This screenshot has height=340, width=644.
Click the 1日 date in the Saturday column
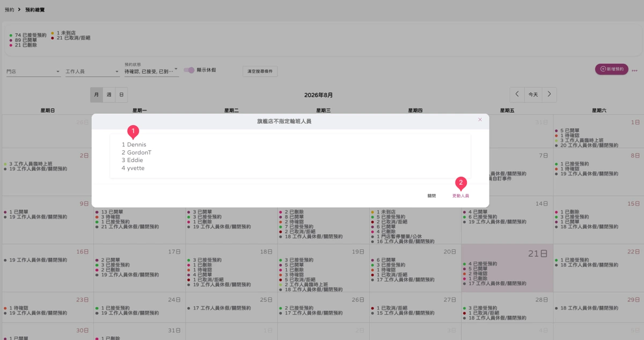635,122
